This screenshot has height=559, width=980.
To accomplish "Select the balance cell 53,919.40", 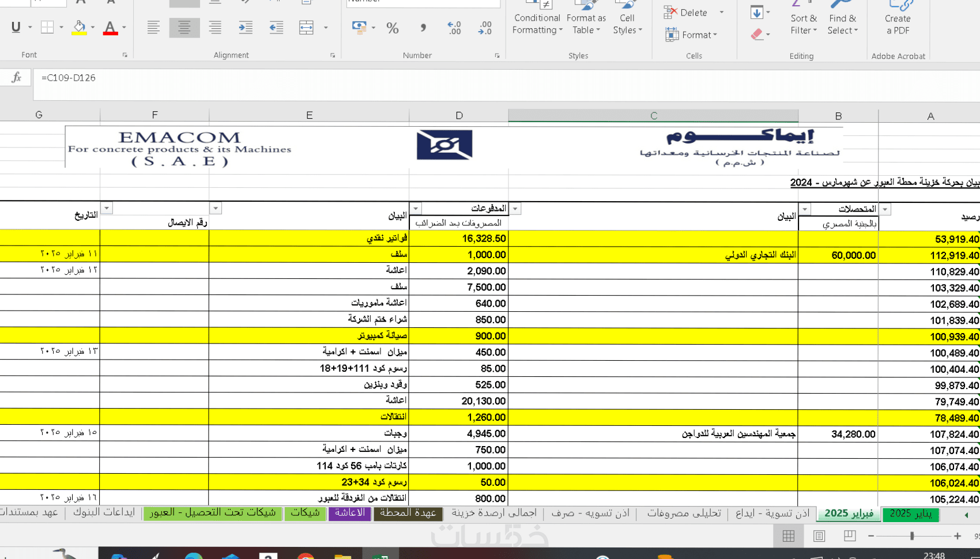I will pos(929,239).
